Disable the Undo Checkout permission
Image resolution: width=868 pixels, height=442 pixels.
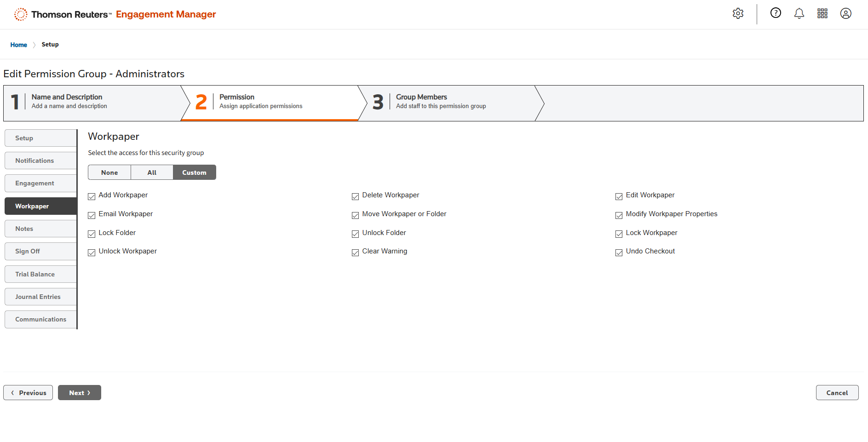[619, 253]
